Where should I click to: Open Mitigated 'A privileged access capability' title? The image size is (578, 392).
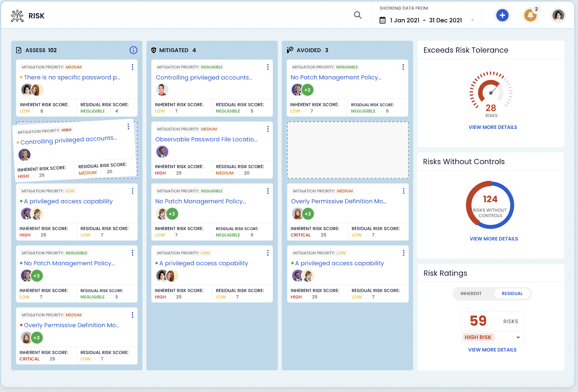click(203, 263)
